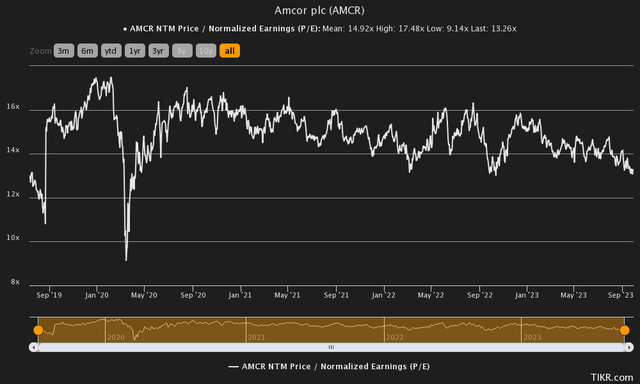Grab the right orange navigator handle
Viewport: 640px width, 384px height.
click(624, 330)
